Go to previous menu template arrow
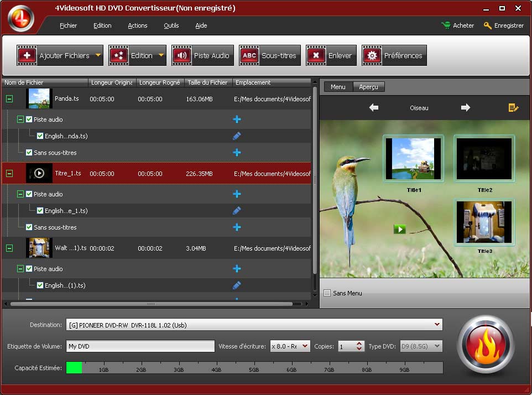 coord(374,108)
